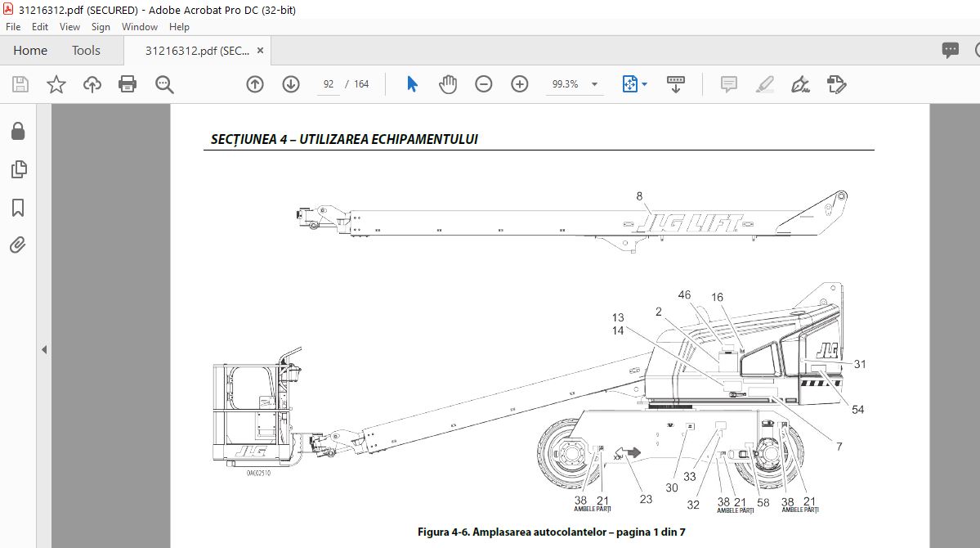Open the Find text magnifier tool

164,84
